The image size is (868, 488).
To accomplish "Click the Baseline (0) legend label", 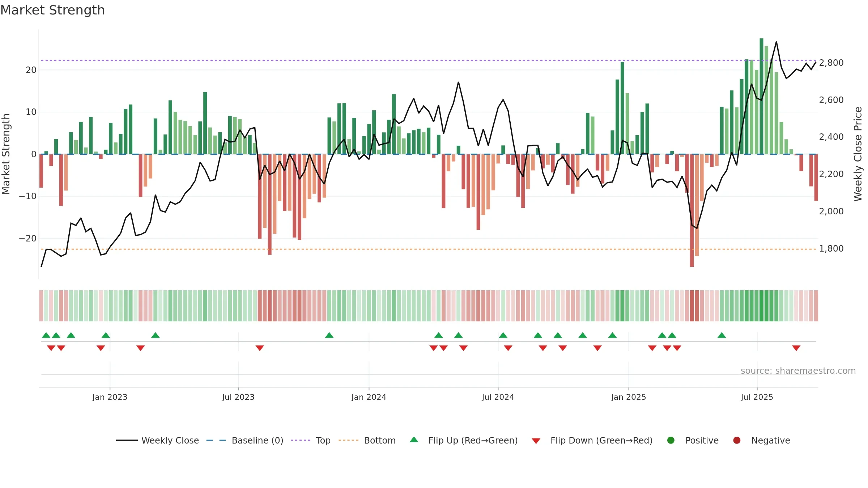I will [258, 440].
